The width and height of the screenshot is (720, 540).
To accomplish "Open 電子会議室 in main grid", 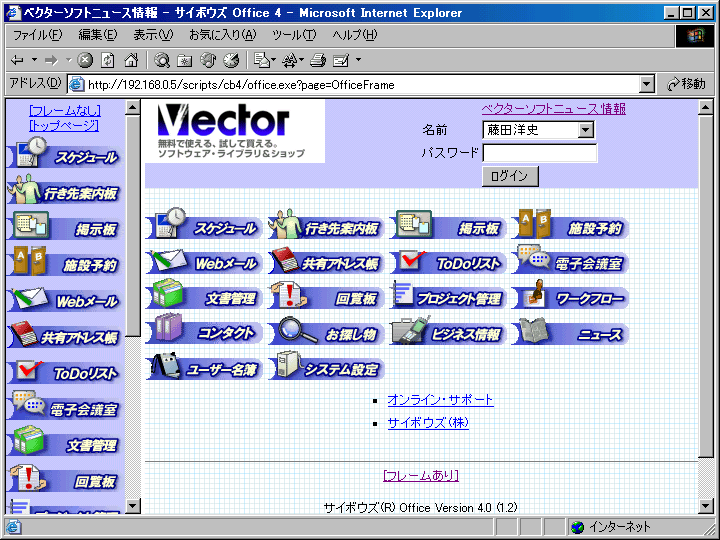I will click(570, 259).
